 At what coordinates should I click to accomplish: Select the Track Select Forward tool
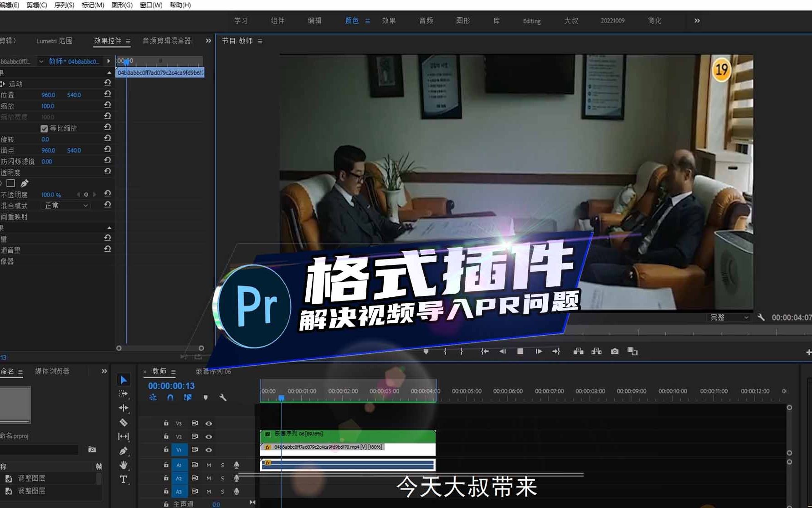(x=123, y=394)
